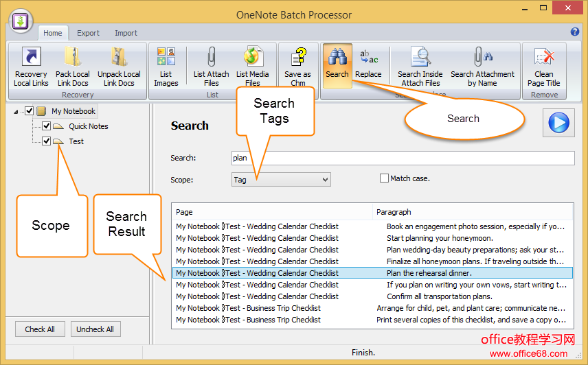Image resolution: width=588 pixels, height=365 pixels.
Task: Click the blue play run button
Action: (558, 123)
